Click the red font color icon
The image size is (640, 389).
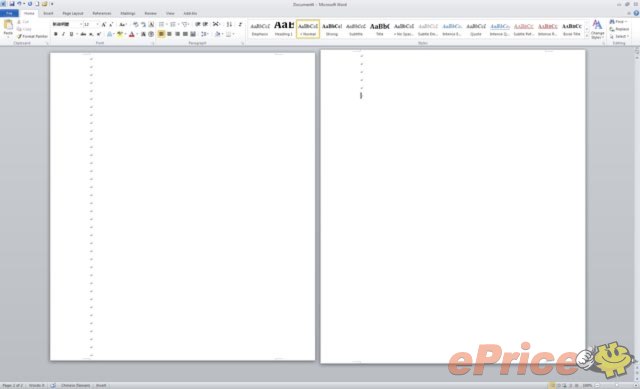(131, 34)
